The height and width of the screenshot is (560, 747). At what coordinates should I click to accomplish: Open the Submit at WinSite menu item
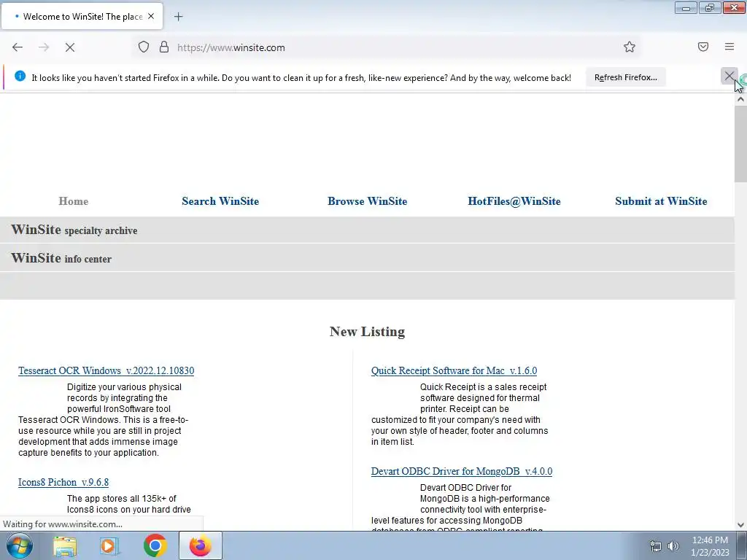click(661, 201)
